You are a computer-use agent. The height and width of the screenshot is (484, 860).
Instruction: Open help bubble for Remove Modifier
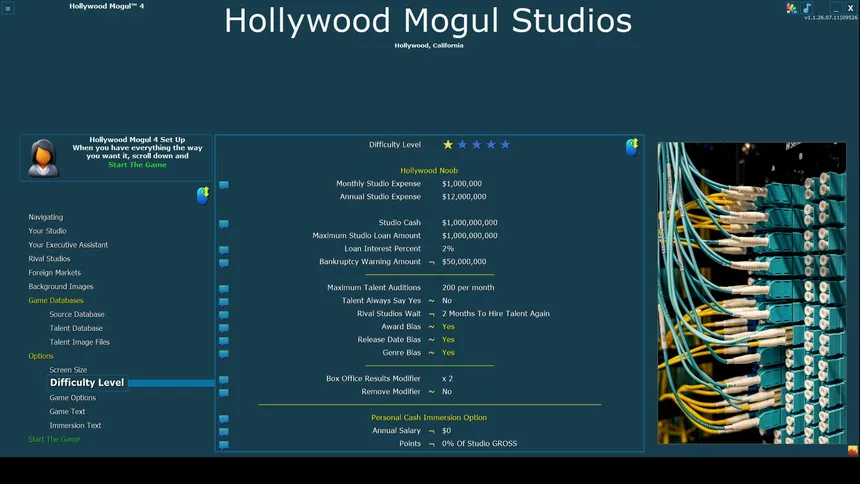pos(224,393)
